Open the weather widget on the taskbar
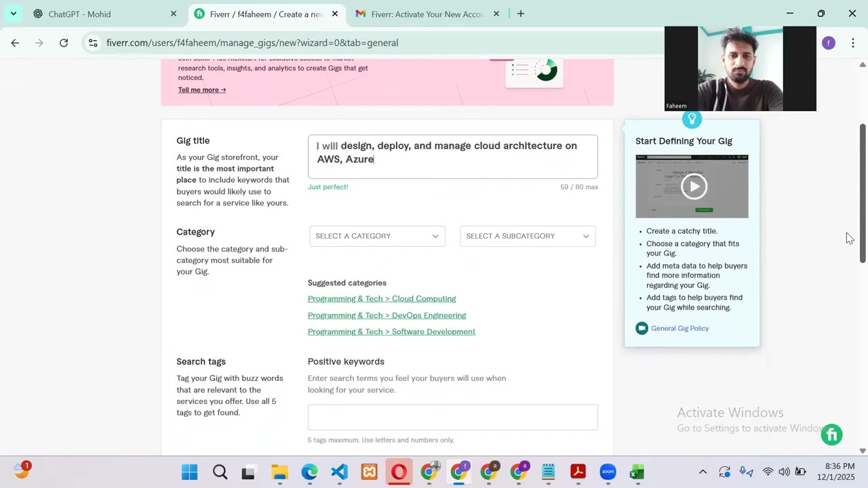868x488 pixels. point(22,471)
